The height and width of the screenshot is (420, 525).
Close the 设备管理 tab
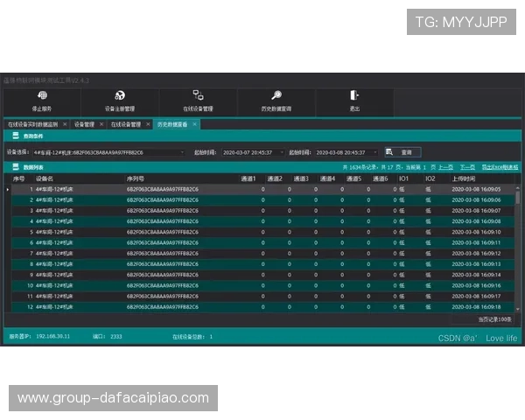pyautogui.click(x=101, y=124)
